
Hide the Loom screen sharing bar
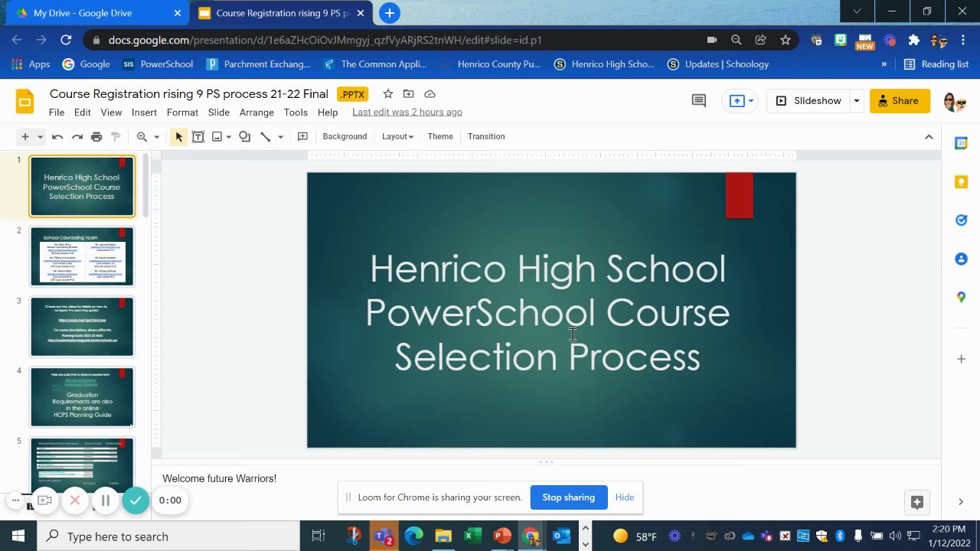pyautogui.click(x=625, y=497)
